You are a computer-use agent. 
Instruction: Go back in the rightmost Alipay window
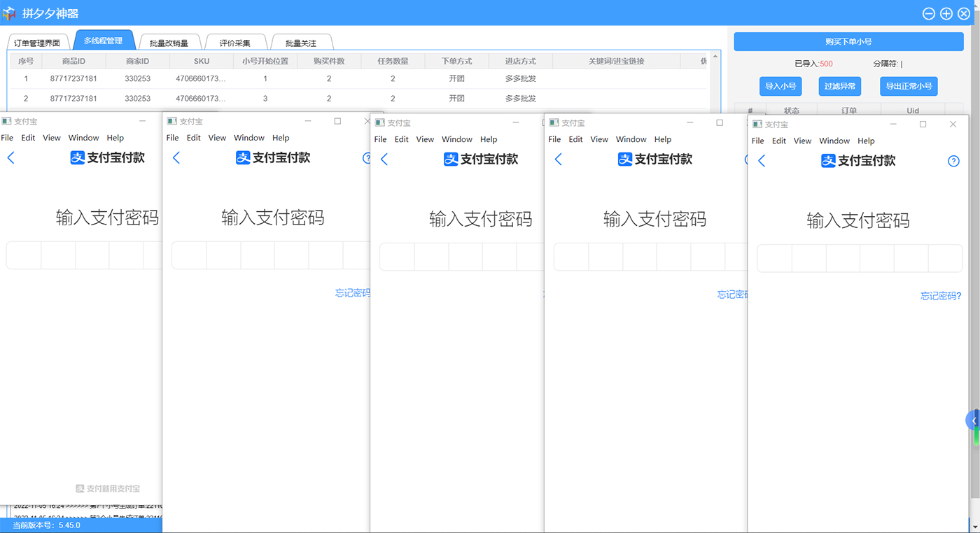tap(762, 161)
